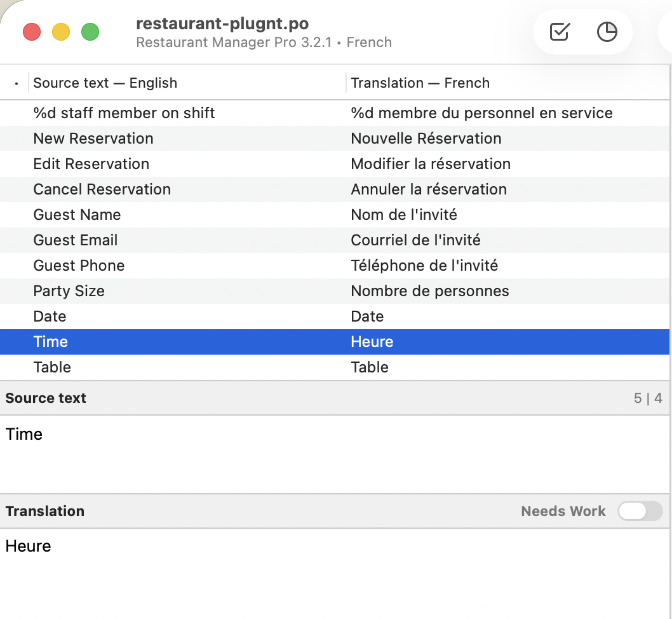Click translation "%d membre du personnel en service"
Screen dimensions: 672x619
pyautogui.click(x=481, y=112)
